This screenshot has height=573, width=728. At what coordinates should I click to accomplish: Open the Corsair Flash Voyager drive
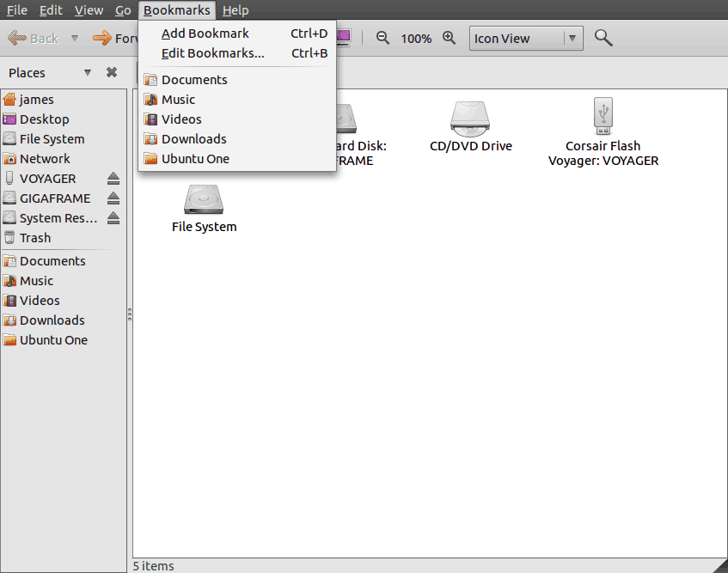point(603,131)
